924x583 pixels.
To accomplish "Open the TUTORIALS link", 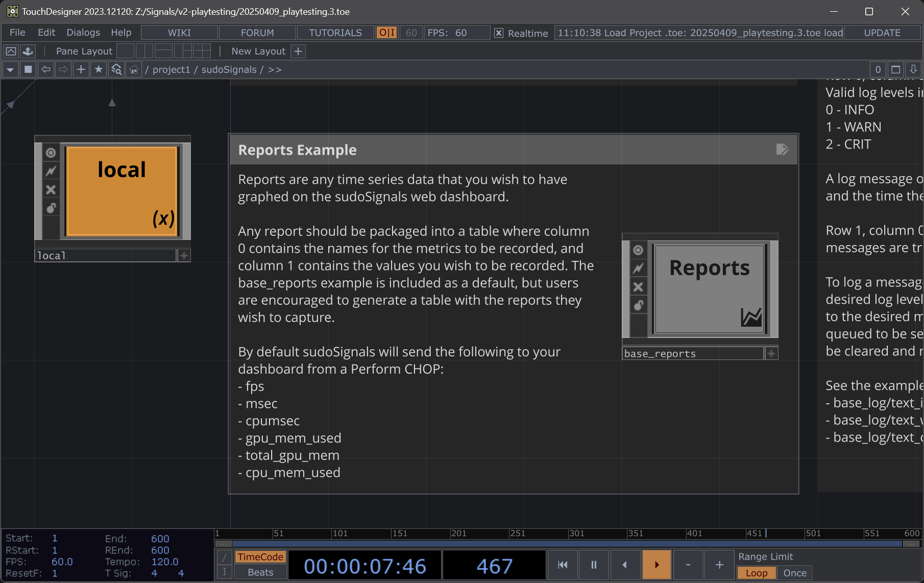I will (x=335, y=33).
